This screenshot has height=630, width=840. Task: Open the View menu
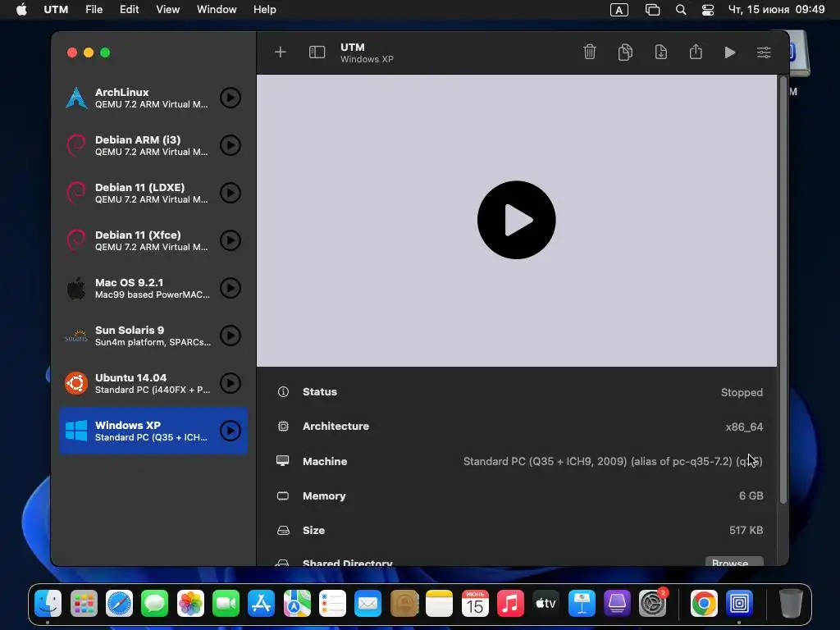(x=167, y=10)
